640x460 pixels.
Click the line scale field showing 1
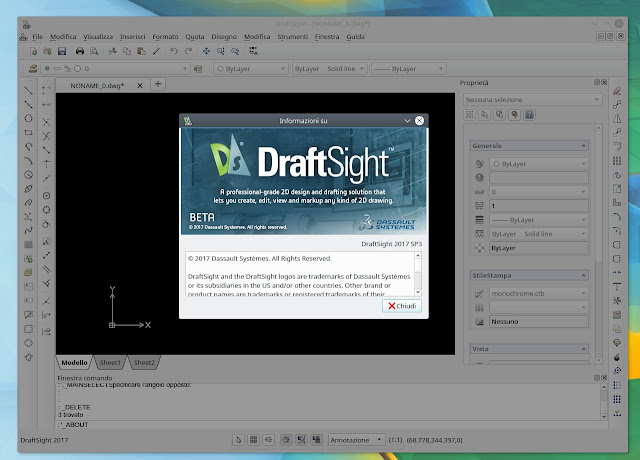[x=538, y=206]
